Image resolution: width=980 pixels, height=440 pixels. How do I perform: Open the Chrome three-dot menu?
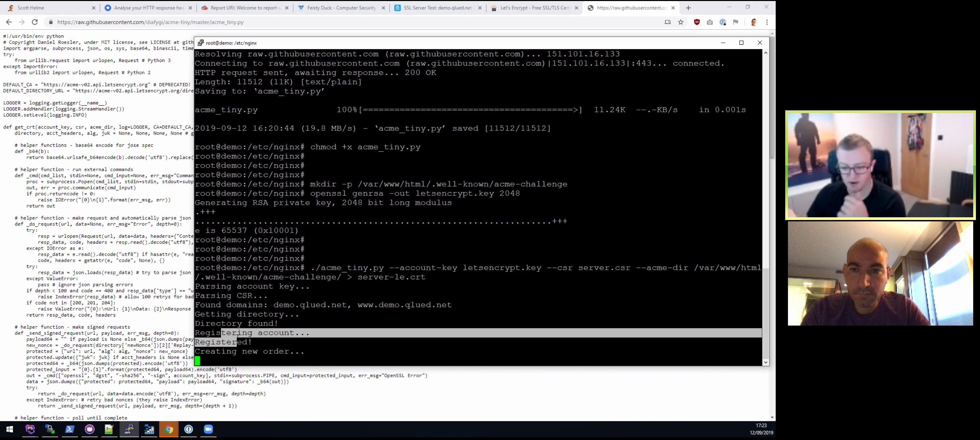[767, 22]
